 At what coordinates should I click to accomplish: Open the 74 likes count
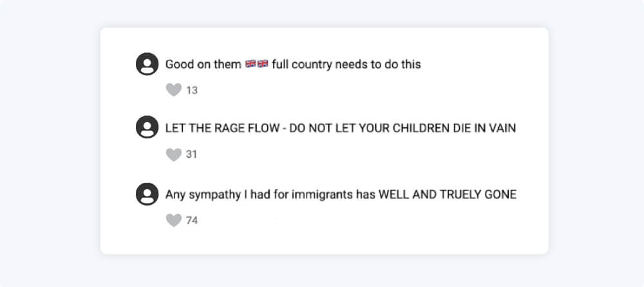tap(192, 221)
